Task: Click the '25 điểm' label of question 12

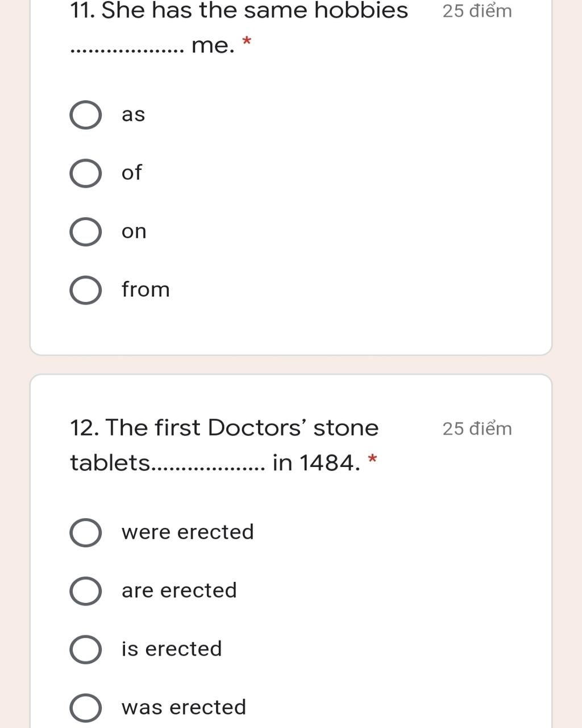Action: (477, 429)
